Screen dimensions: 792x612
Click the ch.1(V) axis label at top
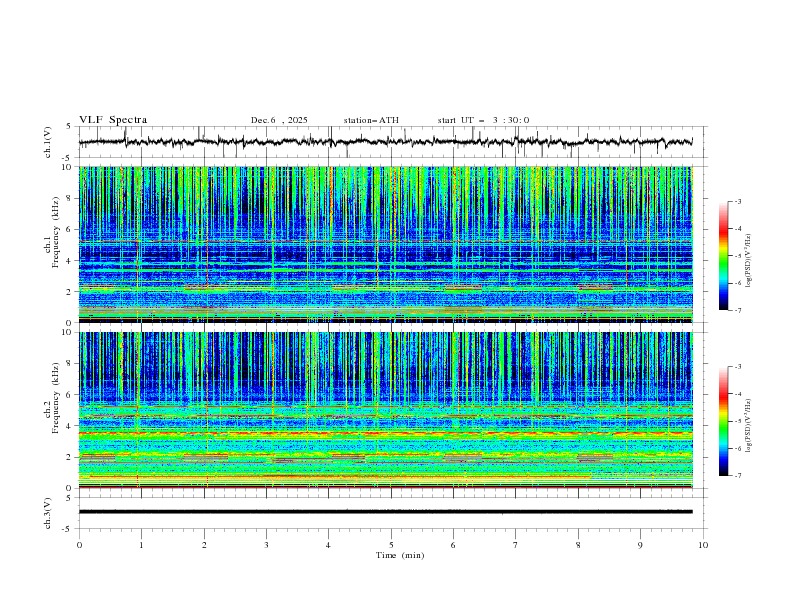point(48,142)
